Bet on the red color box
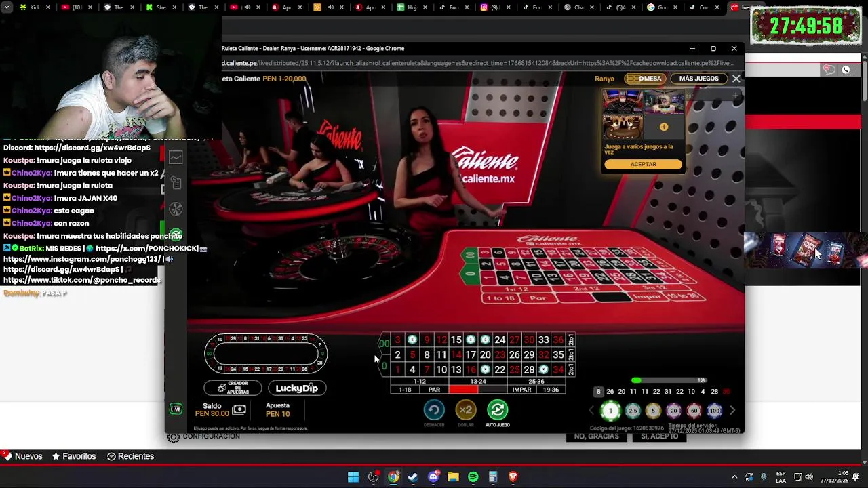 [463, 390]
